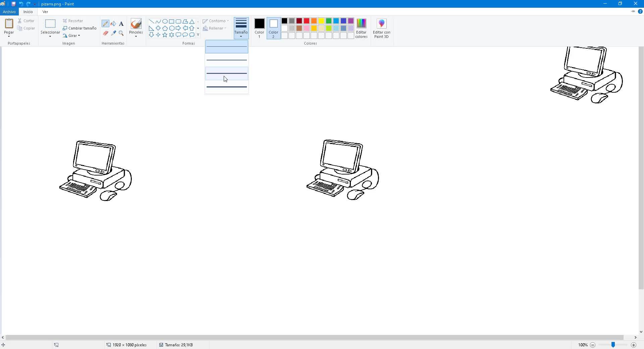
Task: Select the Rounded rectangular callout shape
Action: (x=178, y=35)
